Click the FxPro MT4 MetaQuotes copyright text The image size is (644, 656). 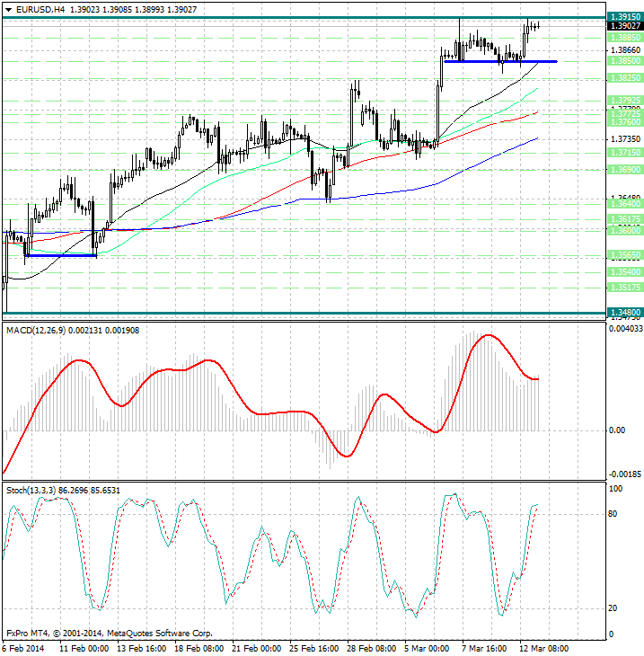point(109,633)
